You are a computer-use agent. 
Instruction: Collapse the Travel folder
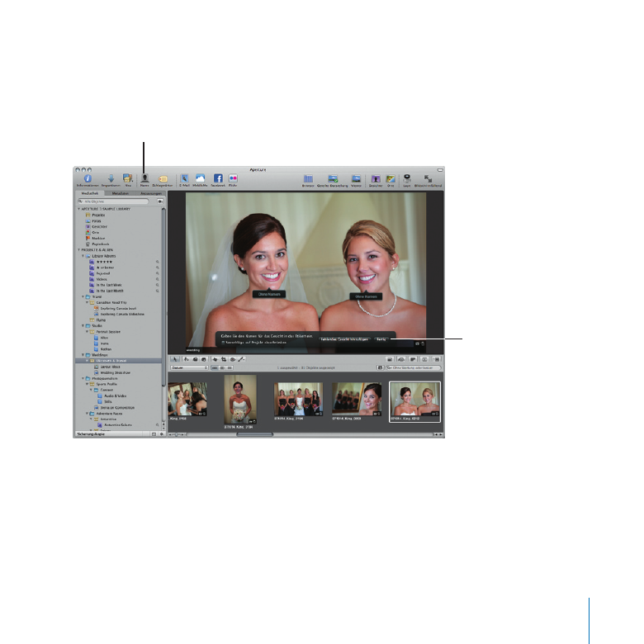(83, 296)
